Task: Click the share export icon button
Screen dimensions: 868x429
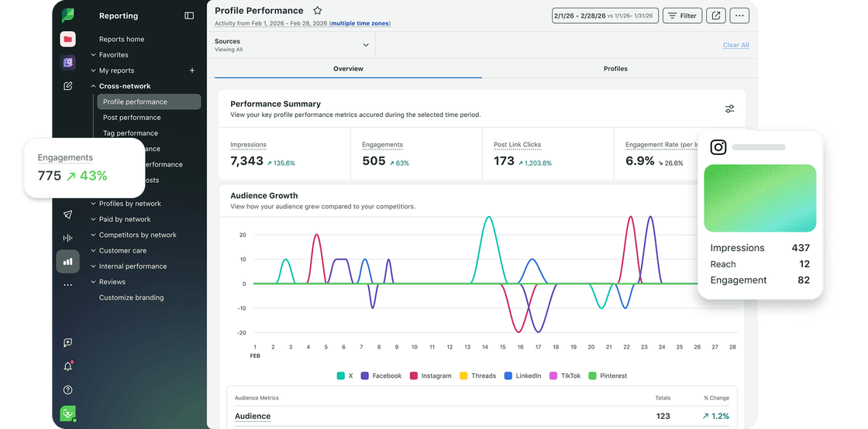Action: click(x=716, y=15)
